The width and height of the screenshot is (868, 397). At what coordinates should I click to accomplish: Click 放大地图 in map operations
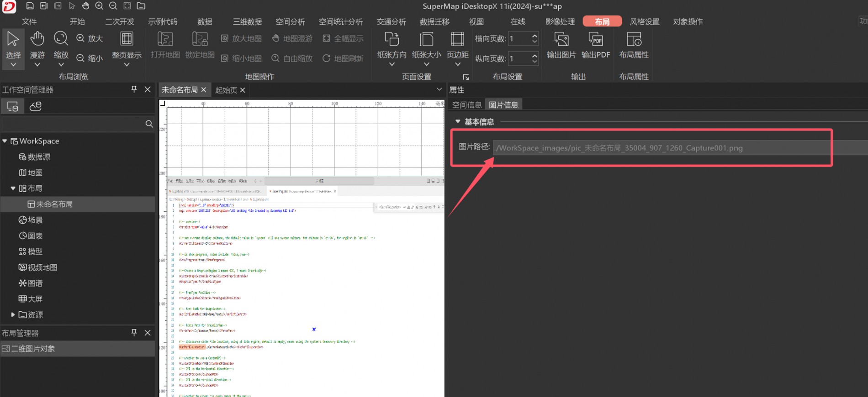[x=241, y=38]
